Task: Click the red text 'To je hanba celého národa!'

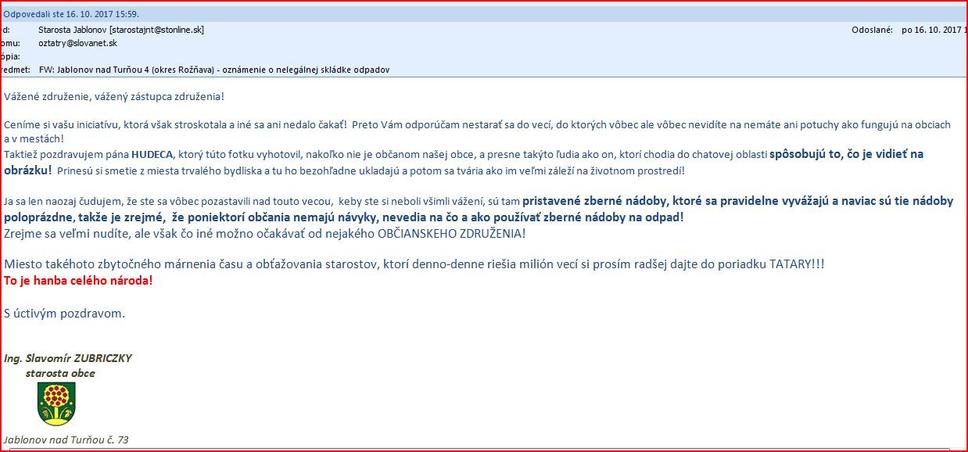Action: (78, 280)
